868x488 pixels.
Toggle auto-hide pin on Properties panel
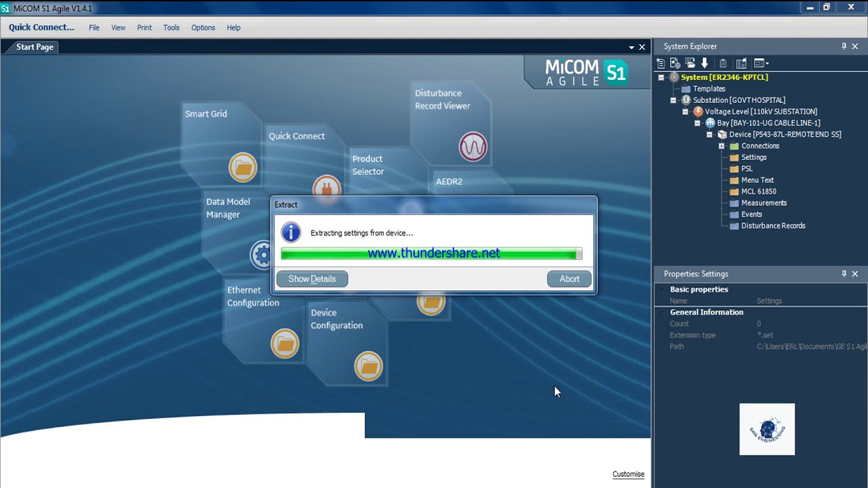[844, 274]
